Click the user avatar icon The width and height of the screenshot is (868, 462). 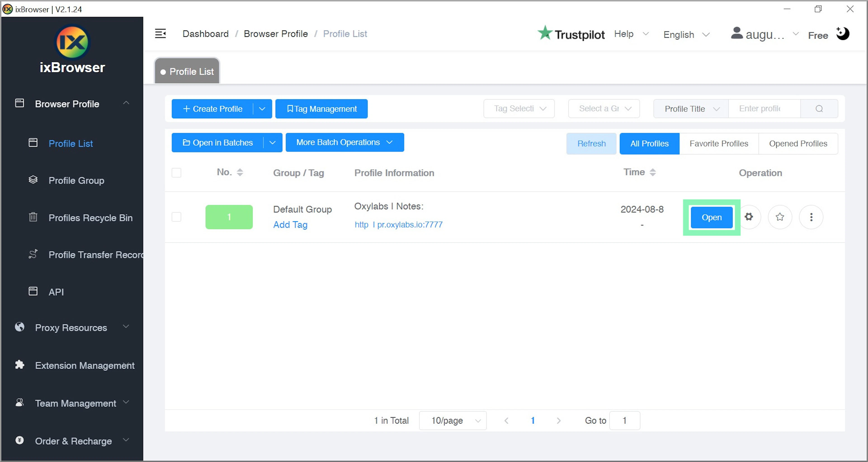point(737,33)
